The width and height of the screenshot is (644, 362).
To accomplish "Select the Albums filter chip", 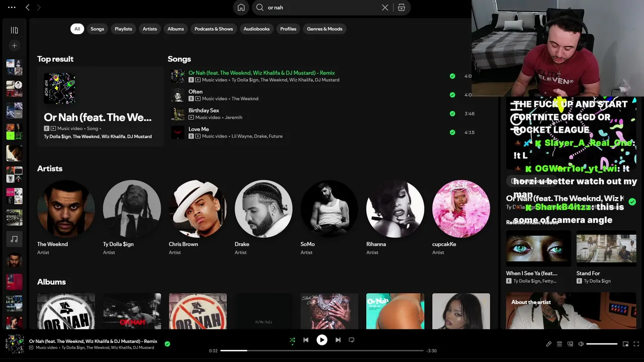I will point(176,29).
